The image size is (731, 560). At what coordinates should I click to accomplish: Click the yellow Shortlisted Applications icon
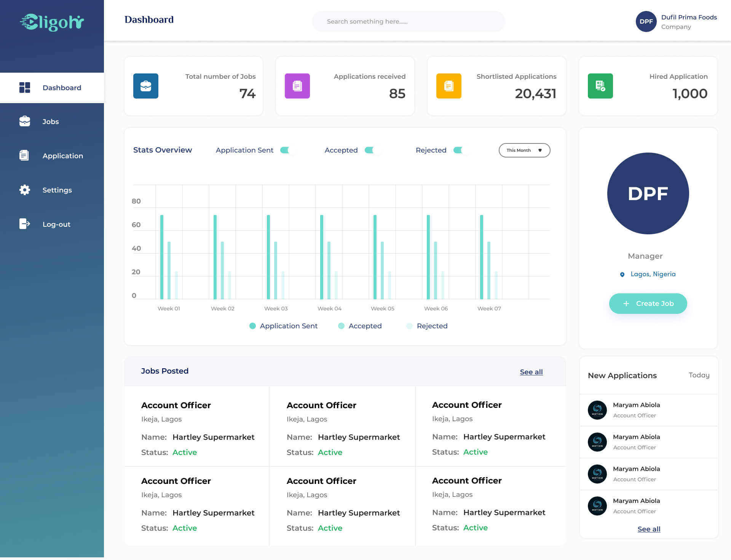449,86
